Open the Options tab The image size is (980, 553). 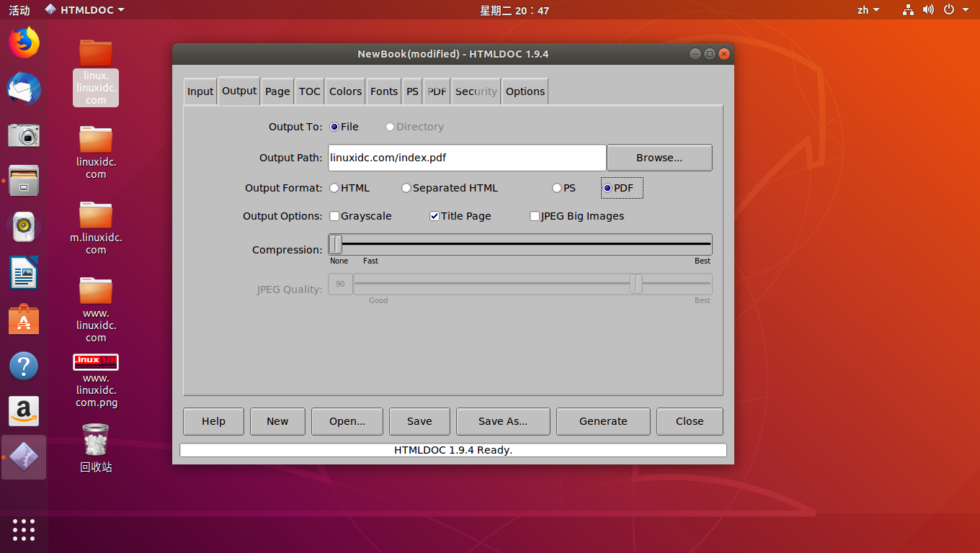click(x=525, y=91)
